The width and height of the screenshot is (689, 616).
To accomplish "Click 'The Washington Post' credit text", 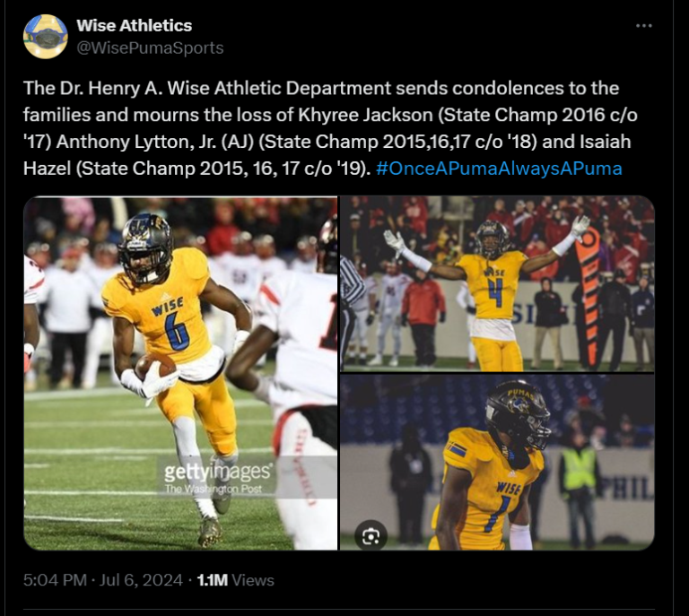I will [214, 489].
